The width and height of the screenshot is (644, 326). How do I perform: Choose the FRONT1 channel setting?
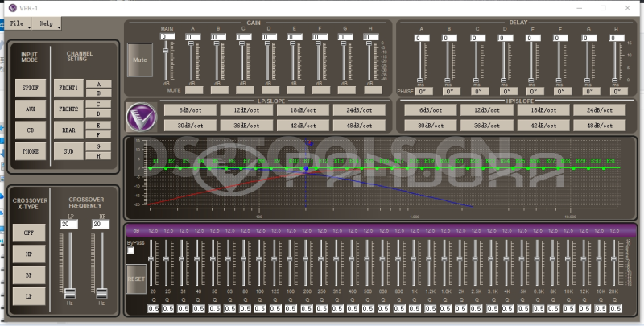click(68, 87)
